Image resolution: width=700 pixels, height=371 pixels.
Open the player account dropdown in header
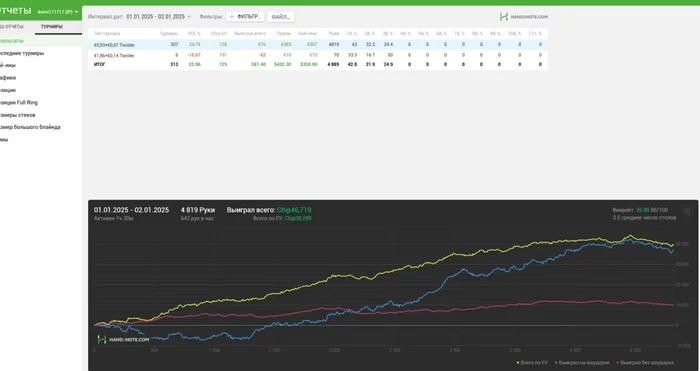(58, 12)
